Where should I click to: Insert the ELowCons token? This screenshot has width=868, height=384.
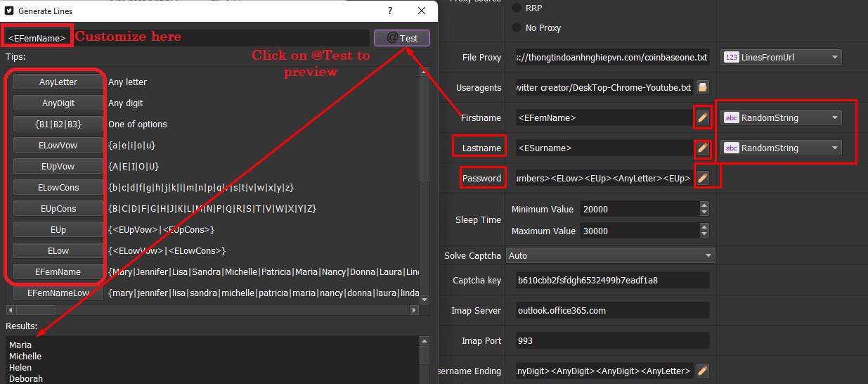coord(58,188)
